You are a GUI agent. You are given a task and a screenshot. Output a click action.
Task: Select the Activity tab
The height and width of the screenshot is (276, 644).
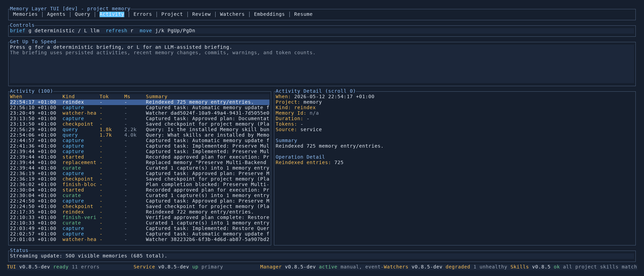click(112, 14)
